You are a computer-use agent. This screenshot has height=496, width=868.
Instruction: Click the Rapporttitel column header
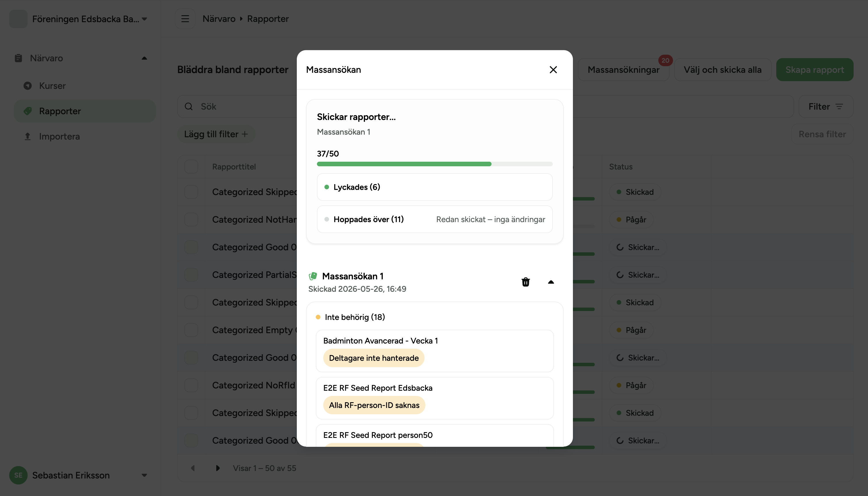tap(234, 167)
